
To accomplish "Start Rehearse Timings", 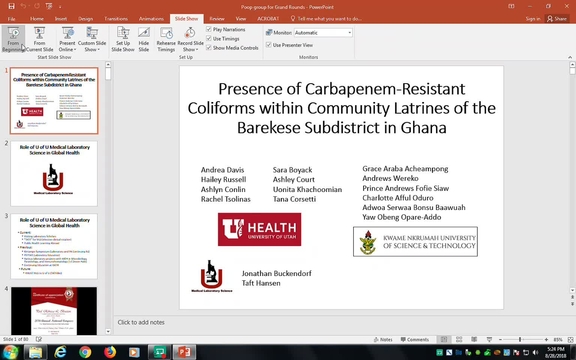I will (166, 39).
